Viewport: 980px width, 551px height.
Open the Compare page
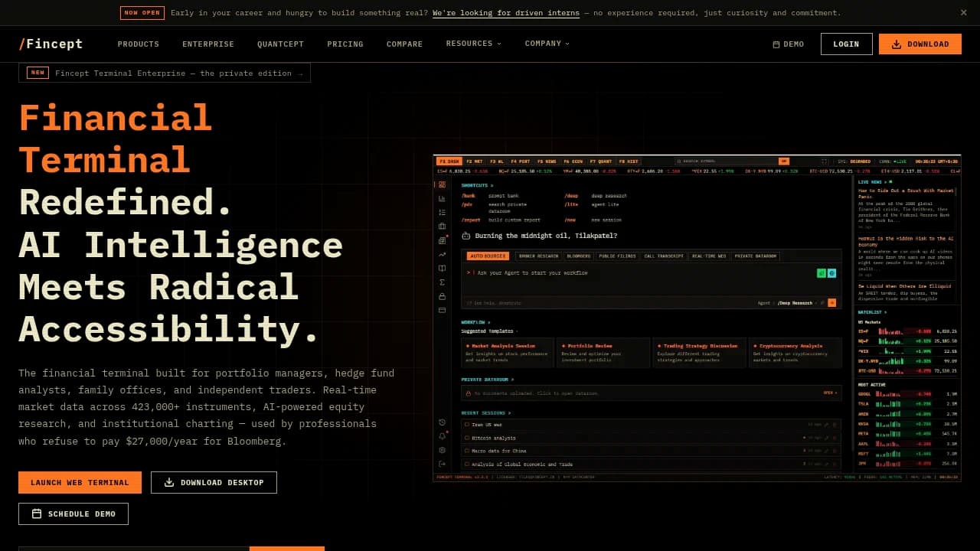tap(404, 44)
